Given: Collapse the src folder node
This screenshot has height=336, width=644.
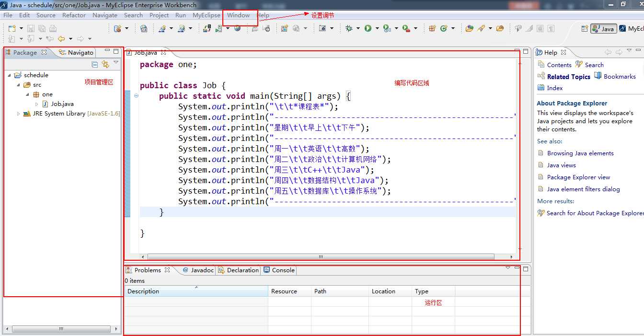Looking at the screenshot, I should (18, 85).
